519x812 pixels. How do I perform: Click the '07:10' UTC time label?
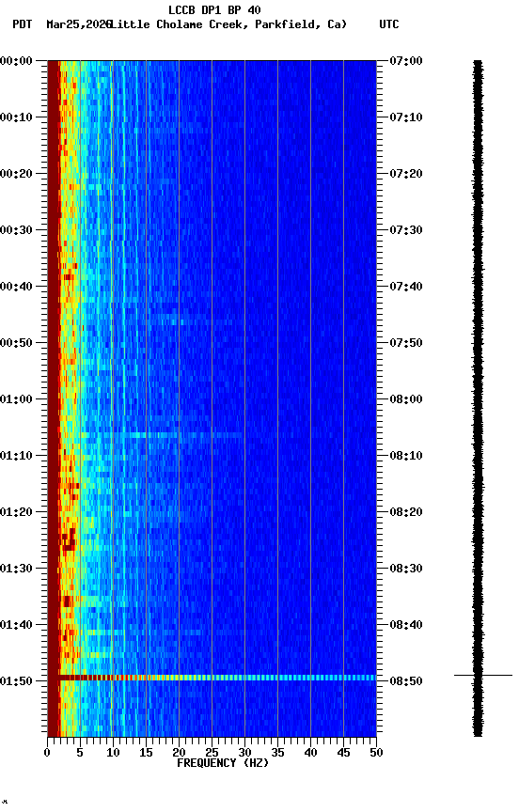406,117
